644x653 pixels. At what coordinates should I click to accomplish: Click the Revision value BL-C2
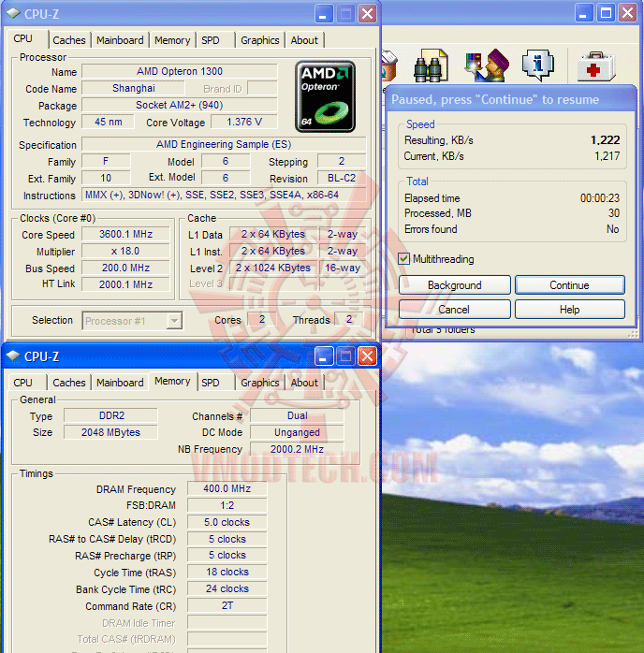tap(342, 178)
